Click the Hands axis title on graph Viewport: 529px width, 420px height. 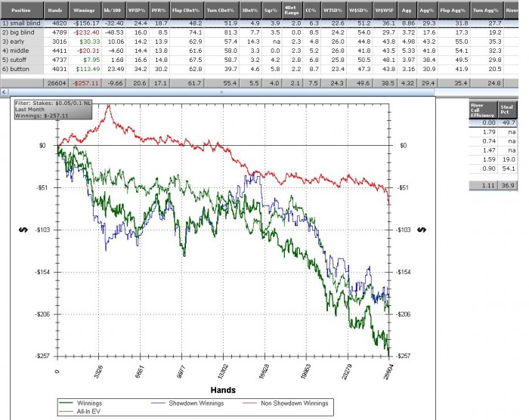point(223,390)
